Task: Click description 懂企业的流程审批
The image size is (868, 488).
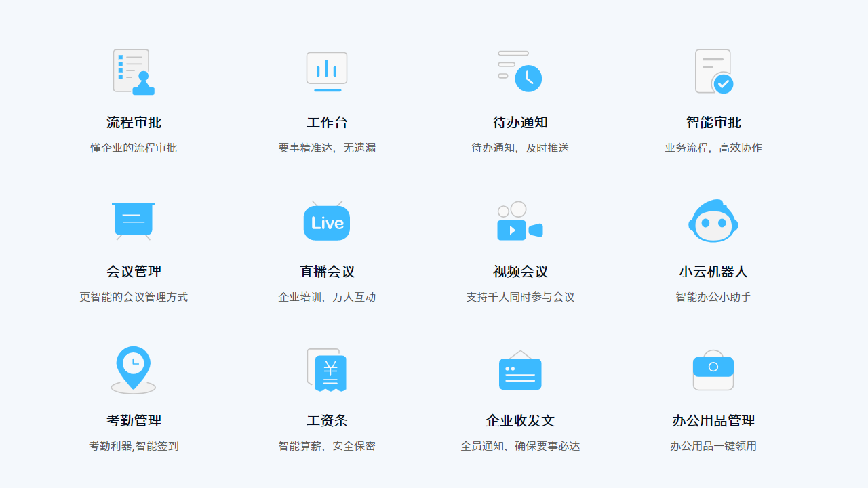Action: tap(134, 148)
